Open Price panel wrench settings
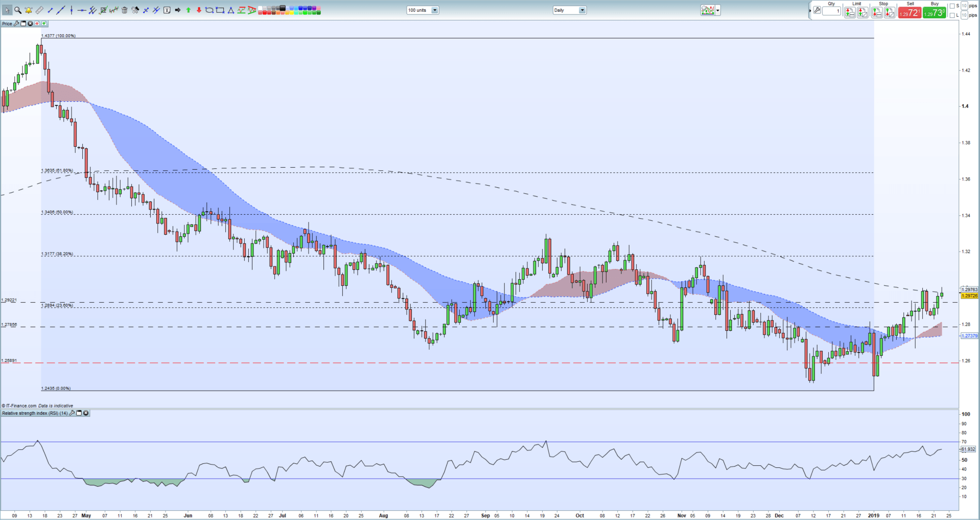This screenshot has height=520, width=980. (16, 24)
